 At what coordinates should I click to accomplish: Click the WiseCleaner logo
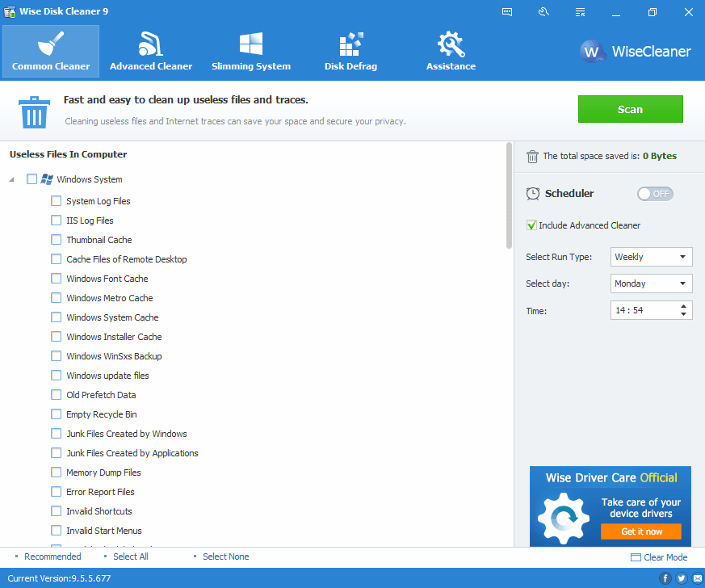(x=635, y=52)
